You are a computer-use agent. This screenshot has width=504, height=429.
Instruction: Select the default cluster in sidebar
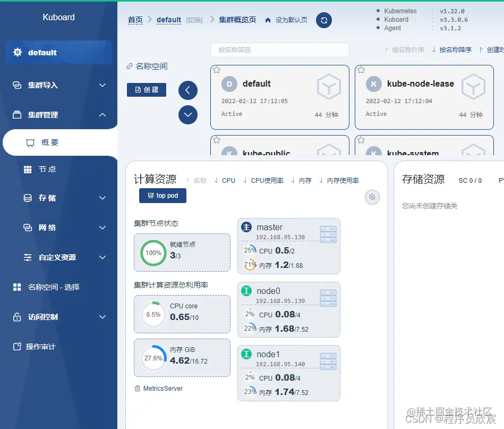[58, 52]
